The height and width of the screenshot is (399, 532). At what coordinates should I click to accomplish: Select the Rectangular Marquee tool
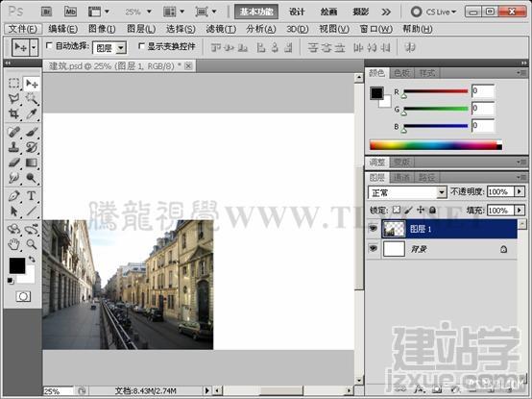click(x=13, y=84)
